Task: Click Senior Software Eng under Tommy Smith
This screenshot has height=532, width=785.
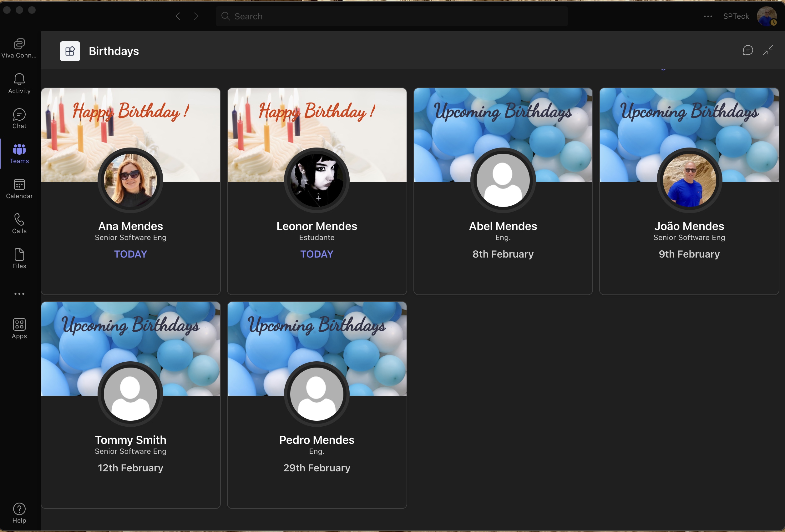Action: tap(131, 451)
